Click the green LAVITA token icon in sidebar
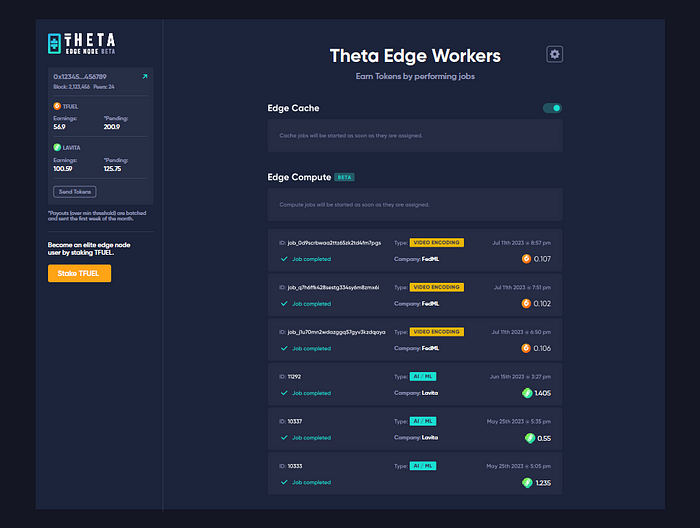This screenshot has width=700, height=528. [57, 147]
